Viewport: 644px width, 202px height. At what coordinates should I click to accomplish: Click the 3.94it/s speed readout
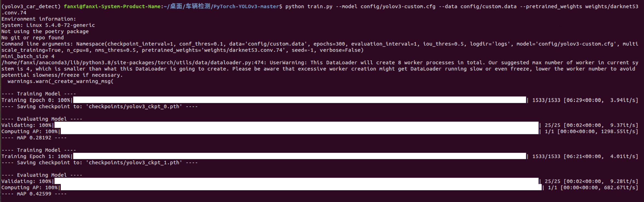624,100
